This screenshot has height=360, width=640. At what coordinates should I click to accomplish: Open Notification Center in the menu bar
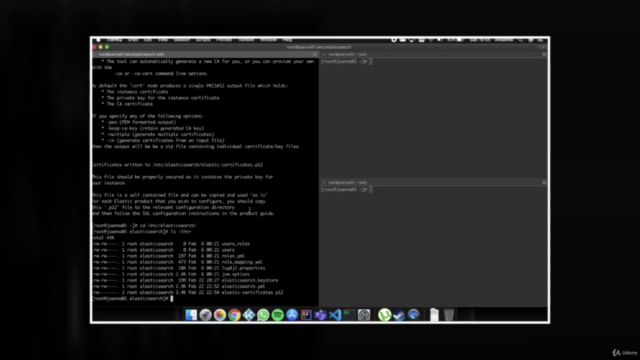click(x=541, y=40)
